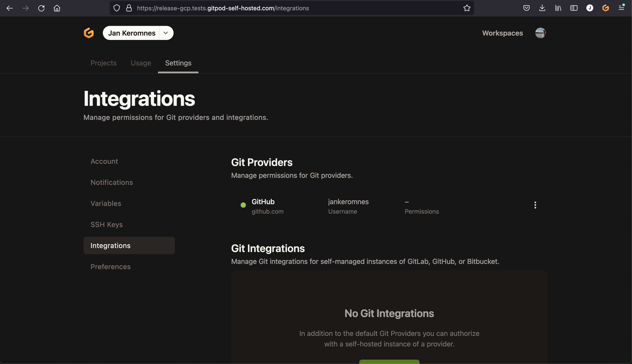Toggle Firefox sidebar view icon
The height and width of the screenshot is (364, 632).
[x=574, y=8]
